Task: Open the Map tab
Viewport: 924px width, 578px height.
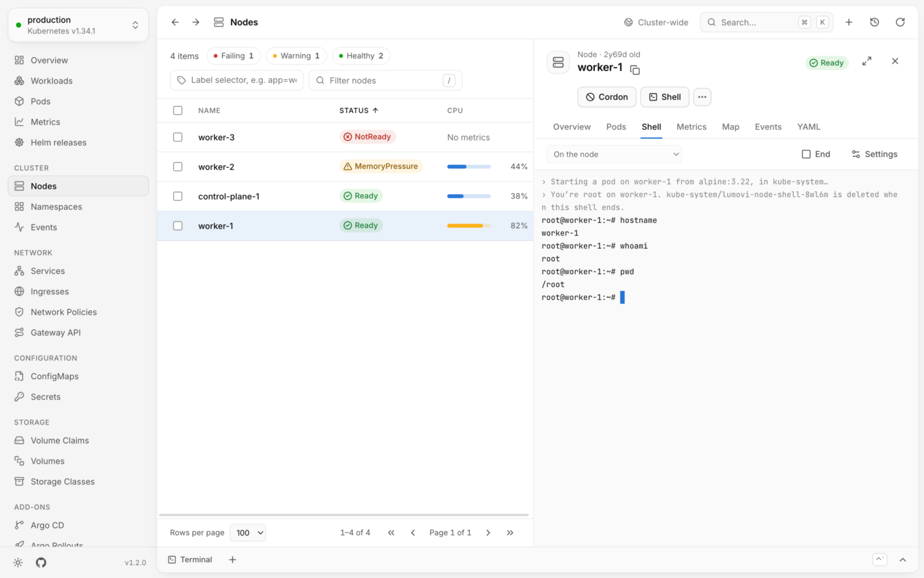Action: click(x=730, y=127)
